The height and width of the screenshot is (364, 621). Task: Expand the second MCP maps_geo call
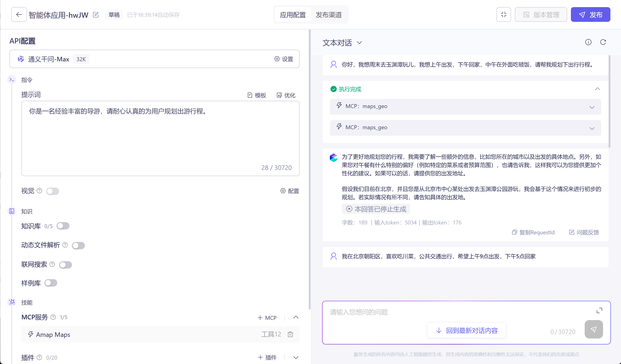point(465,128)
